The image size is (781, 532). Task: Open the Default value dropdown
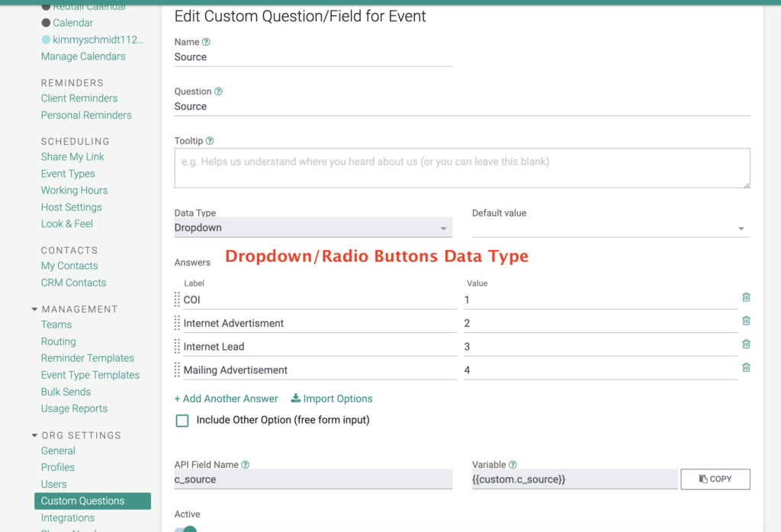611,228
